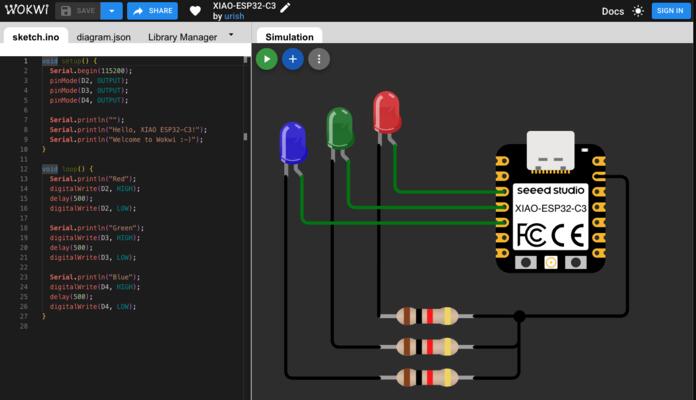The width and height of the screenshot is (696, 400).
Task: Click the Wokwi logo
Action: click(26, 10)
